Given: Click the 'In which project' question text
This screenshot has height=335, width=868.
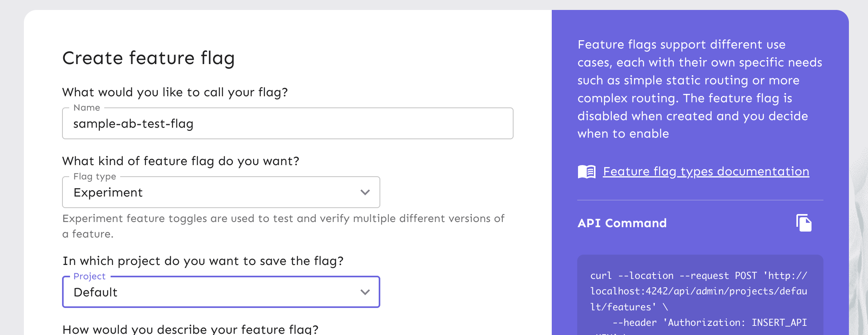Looking at the screenshot, I should tap(203, 261).
